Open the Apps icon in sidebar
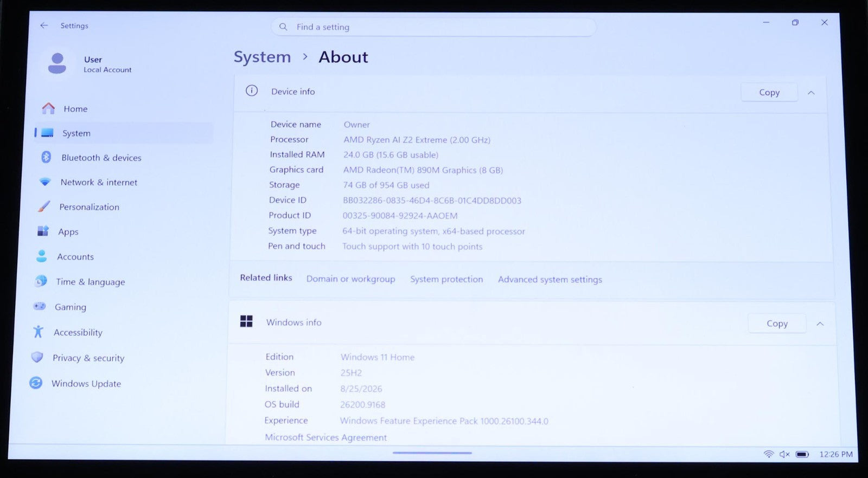The image size is (868, 478). coord(43,231)
